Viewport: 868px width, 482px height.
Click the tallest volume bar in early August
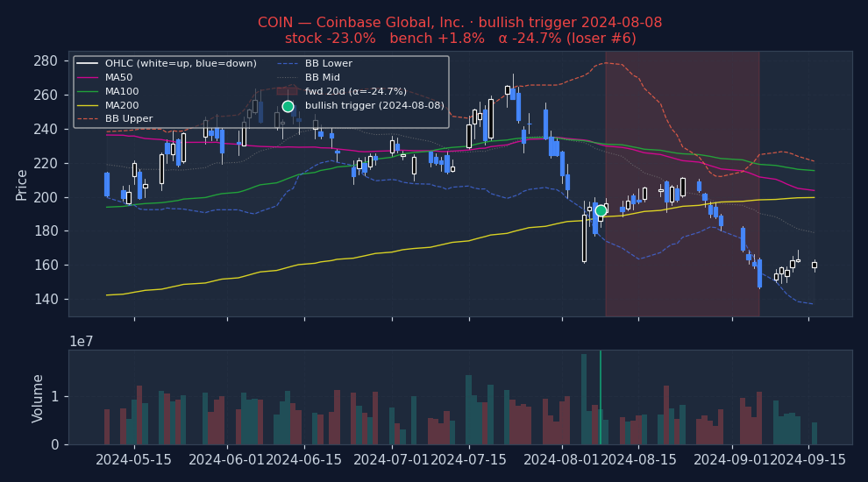coord(584,399)
